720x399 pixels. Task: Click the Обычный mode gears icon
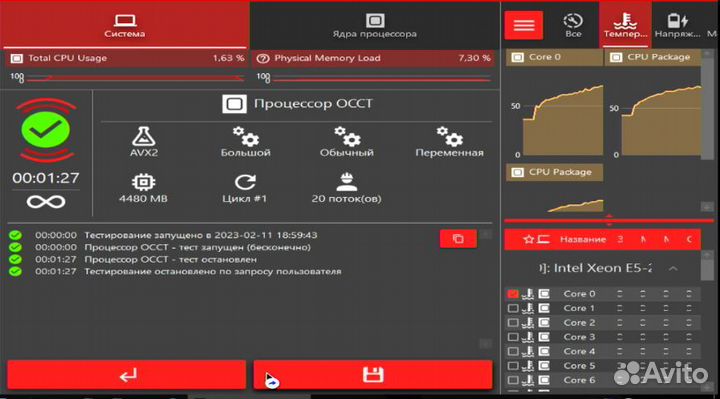click(347, 136)
